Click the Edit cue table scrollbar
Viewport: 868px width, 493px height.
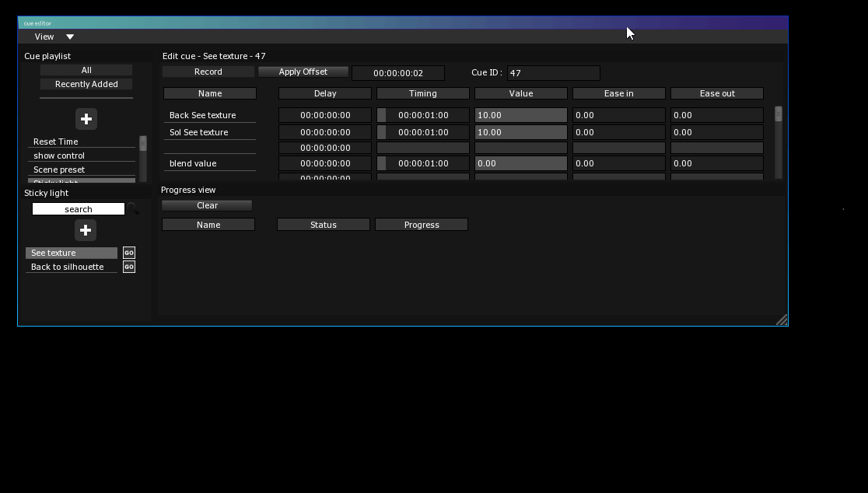coord(779,114)
